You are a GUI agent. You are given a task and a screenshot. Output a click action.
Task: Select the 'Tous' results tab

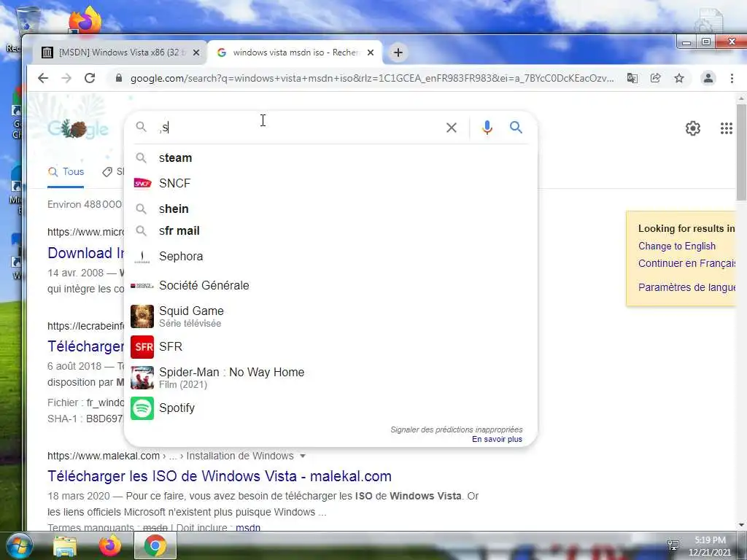pyautogui.click(x=66, y=172)
